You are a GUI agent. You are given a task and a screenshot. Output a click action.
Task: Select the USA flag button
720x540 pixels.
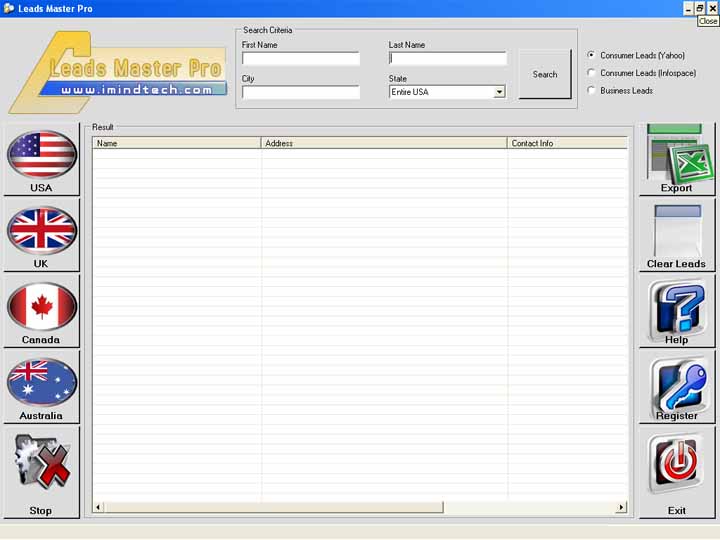(x=41, y=159)
